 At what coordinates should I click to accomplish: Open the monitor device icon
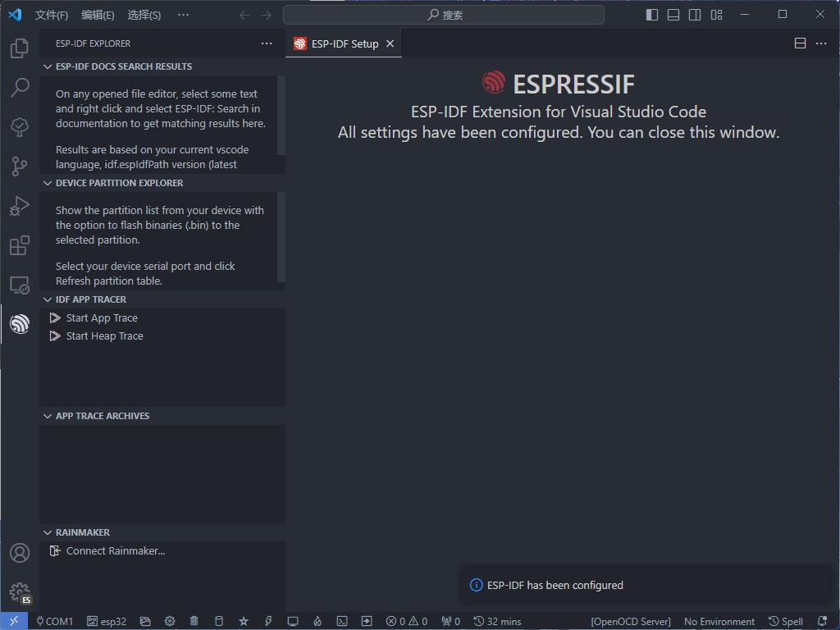click(x=293, y=621)
